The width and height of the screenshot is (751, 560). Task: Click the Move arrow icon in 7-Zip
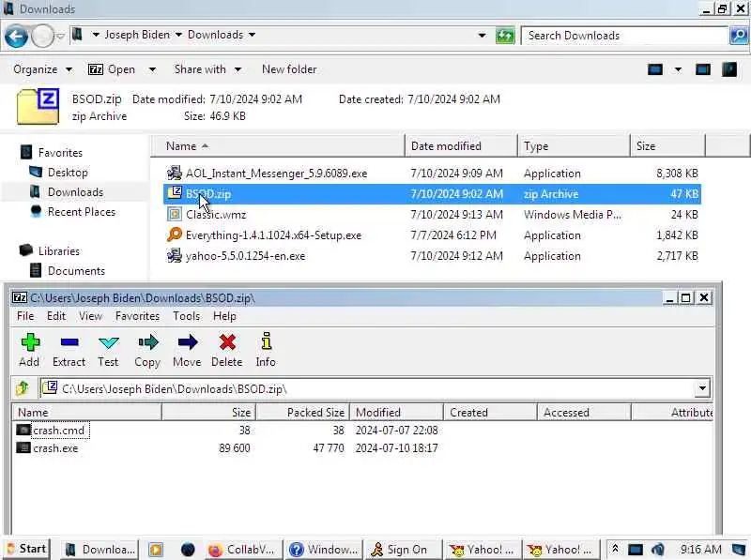[187, 350]
